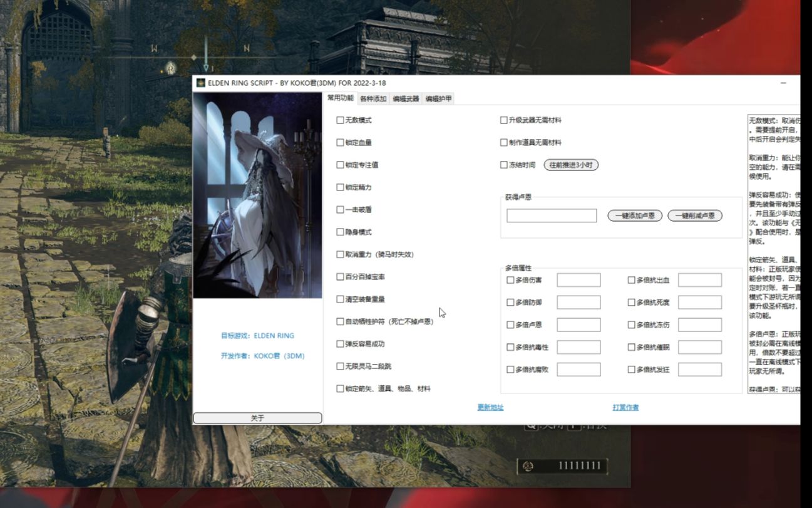Viewport: 812px width, 508px height.
Task: Enable 弹反容易成功 checkbox
Action: pyautogui.click(x=340, y=345)
